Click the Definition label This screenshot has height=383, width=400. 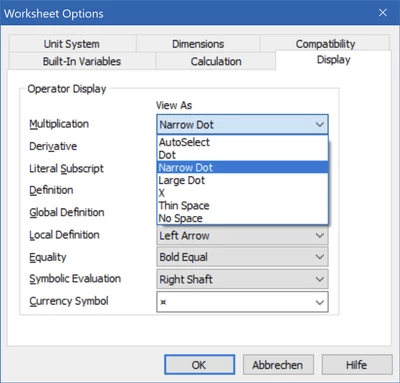coord(51,190)
